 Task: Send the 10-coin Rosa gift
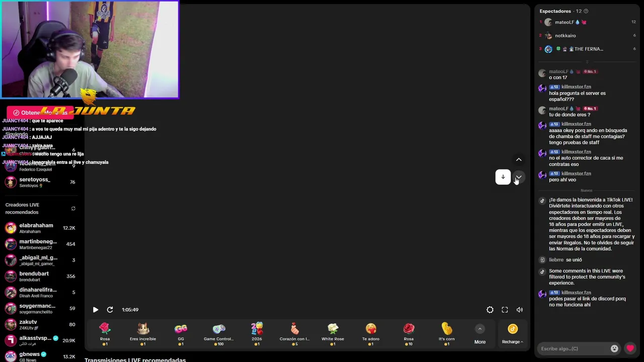coord(409,334)
